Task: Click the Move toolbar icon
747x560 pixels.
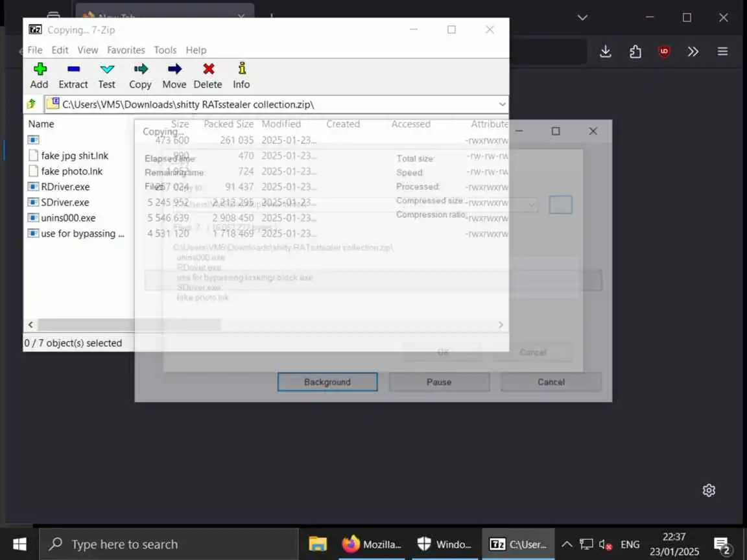Action: point(174,76)
